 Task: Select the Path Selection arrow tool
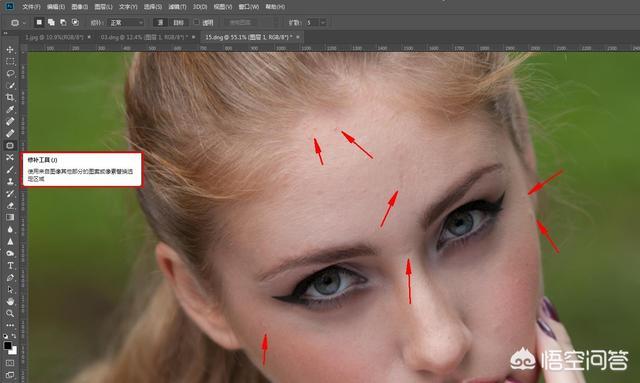click(10, 289)
